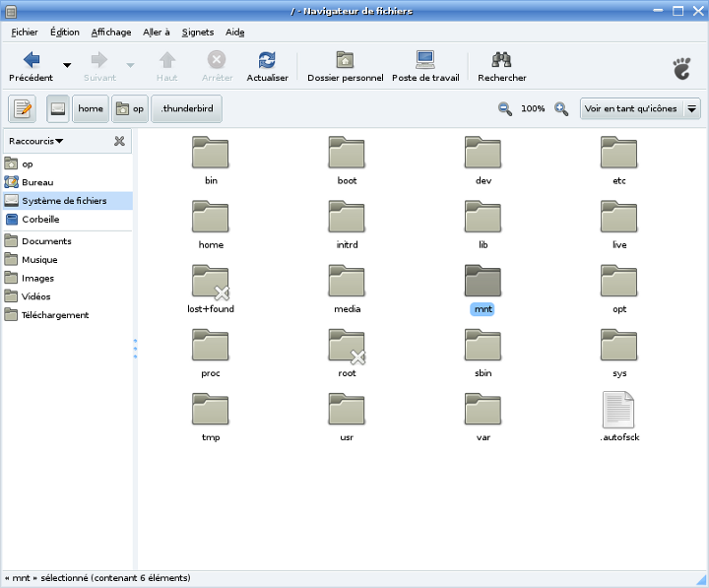Select the tmp folder icon
709x588 pixels.
pos(211,410)
